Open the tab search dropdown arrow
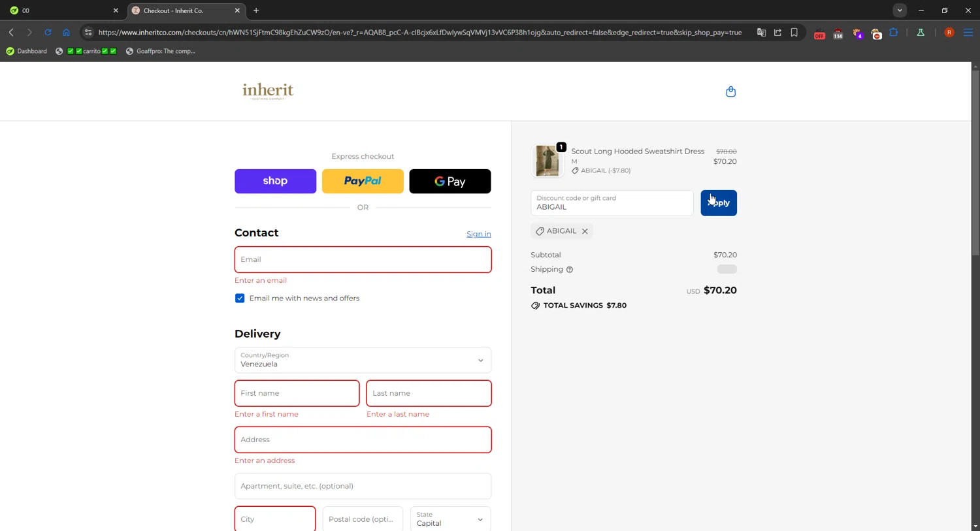The height and width of the screenshot is (531, 980). (x=900, y=10)
